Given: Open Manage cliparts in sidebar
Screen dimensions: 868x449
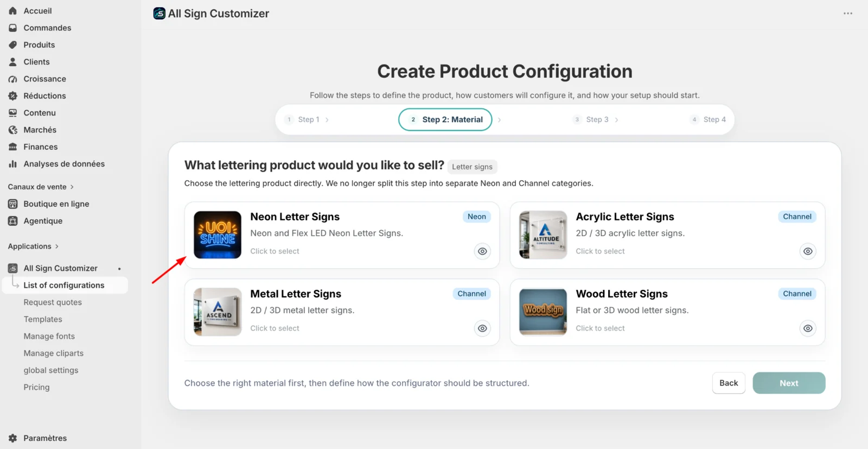Looking at the screenshot, I should coord(54,353).
